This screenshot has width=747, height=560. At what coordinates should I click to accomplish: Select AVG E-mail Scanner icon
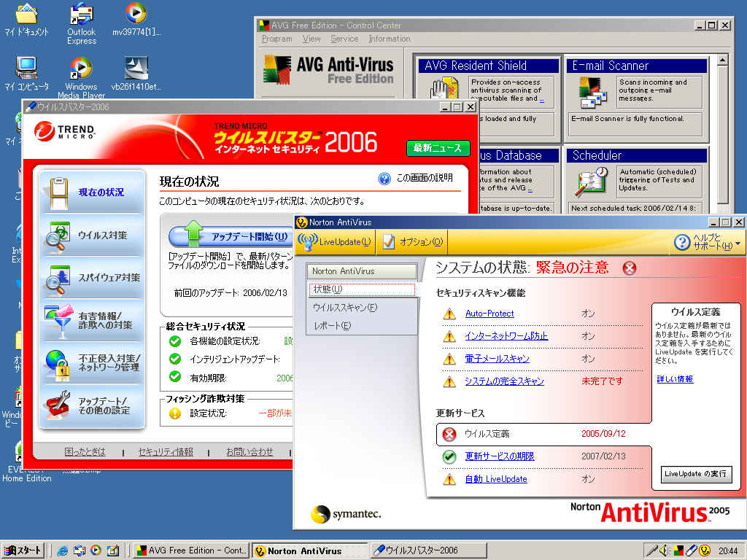[x=592, y=93]
